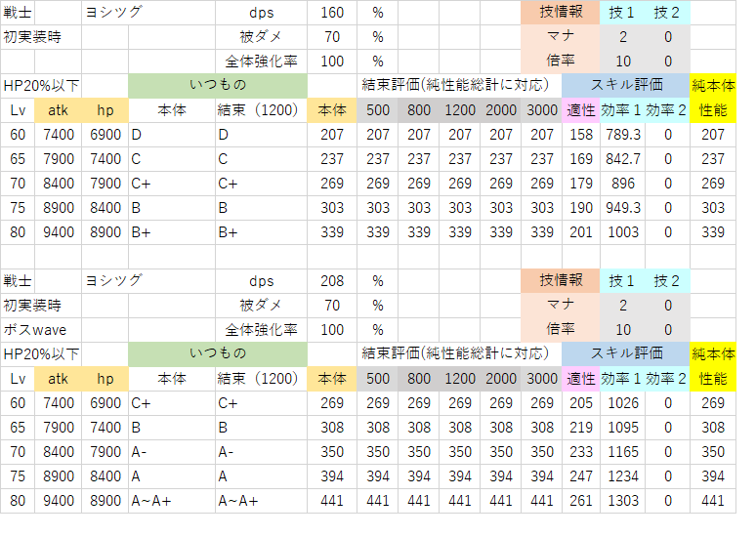Click 441 in the 純本体 性能 column

(x=713, y=501)
